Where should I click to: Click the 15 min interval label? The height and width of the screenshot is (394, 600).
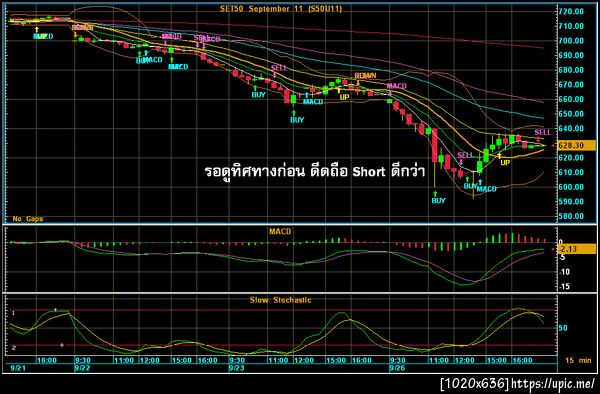[578, 360]
